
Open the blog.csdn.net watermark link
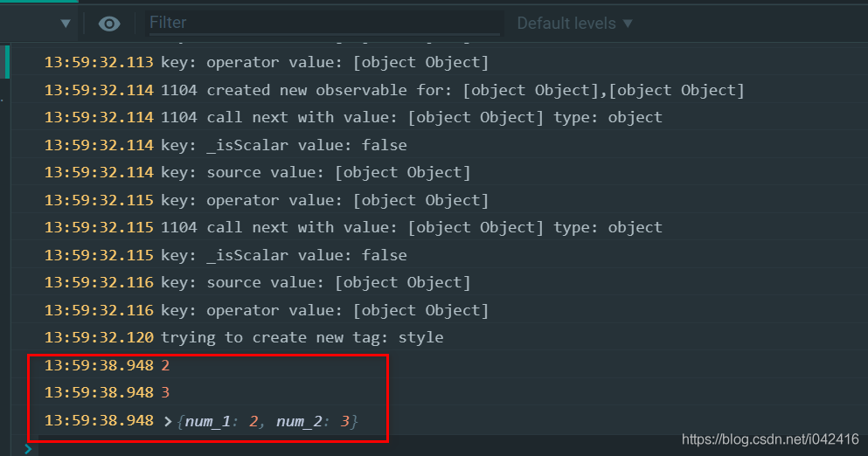[770, 439]
